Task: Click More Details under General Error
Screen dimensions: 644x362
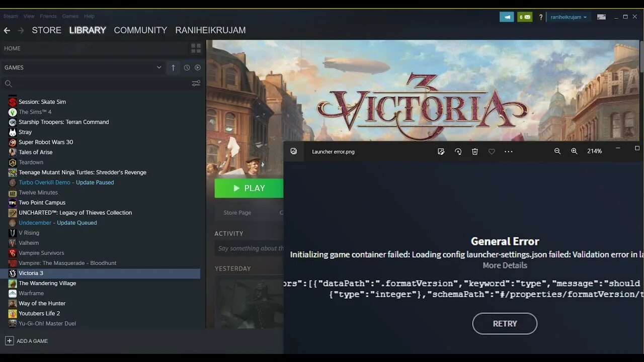Action: (505, 265)
